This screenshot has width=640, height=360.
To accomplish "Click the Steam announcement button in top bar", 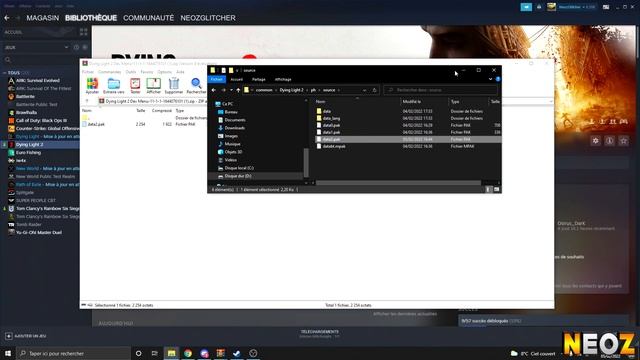I will pyautogui.click(x=526, y=7).
